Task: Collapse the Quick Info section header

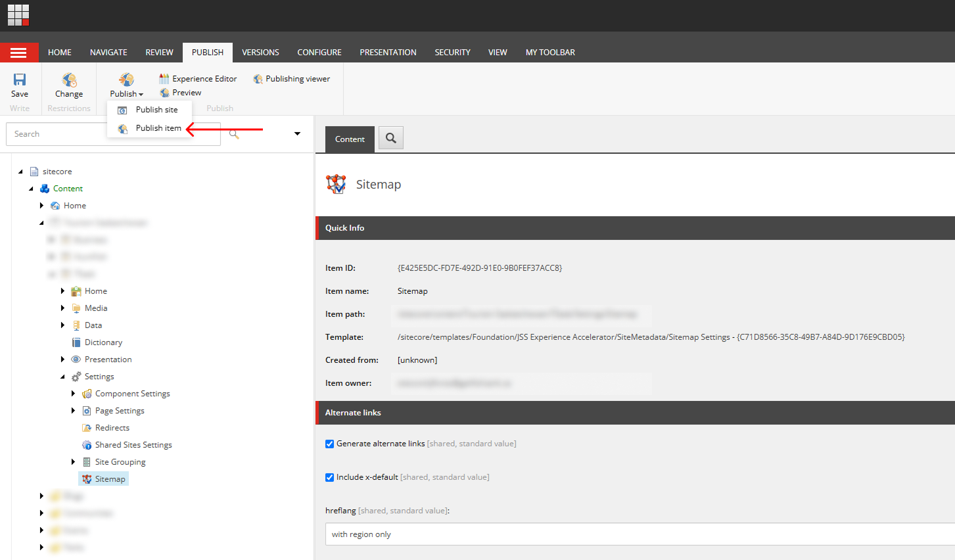Action: [x=635, y=228]
